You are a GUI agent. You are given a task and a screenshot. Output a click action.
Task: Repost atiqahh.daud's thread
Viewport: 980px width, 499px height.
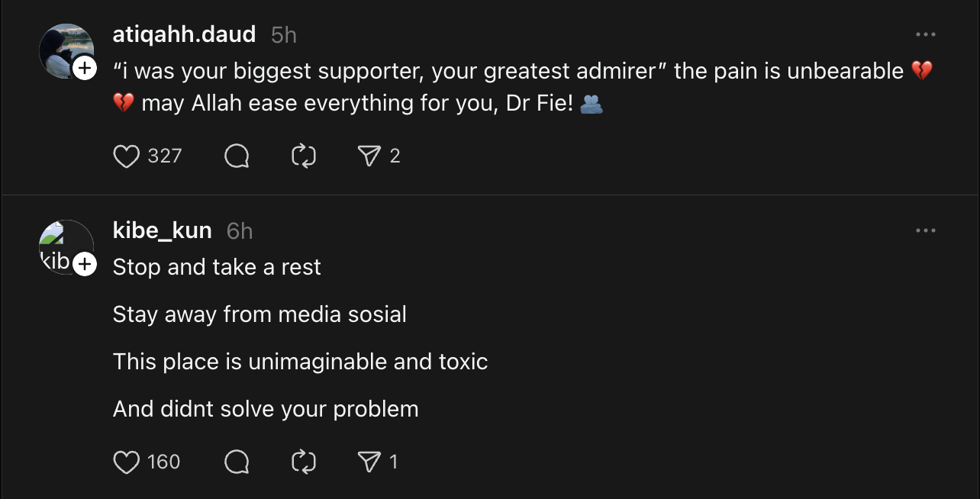click(304, 156)
